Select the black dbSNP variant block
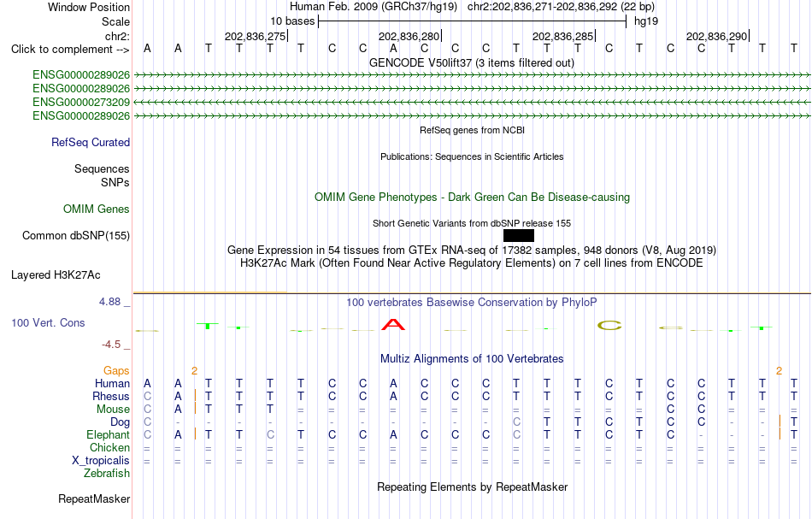This screenshot has width=812, height=519. 518,236
